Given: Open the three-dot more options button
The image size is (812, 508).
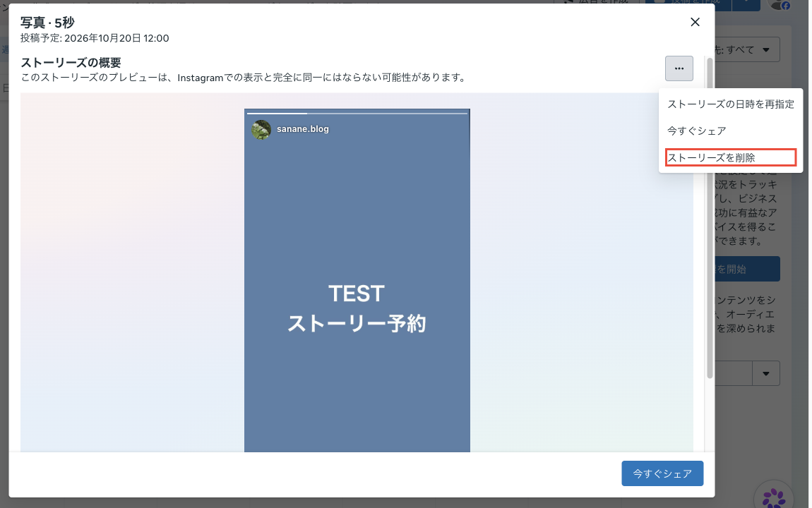Looking at the screenshot, I should pos(679,68).
